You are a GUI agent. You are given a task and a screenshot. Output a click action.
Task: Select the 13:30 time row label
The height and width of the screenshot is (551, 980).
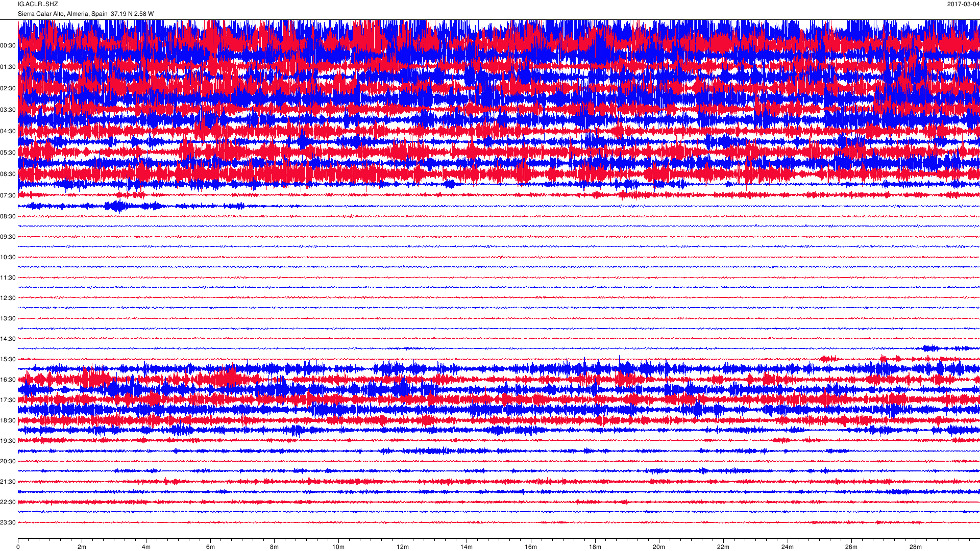8,318
